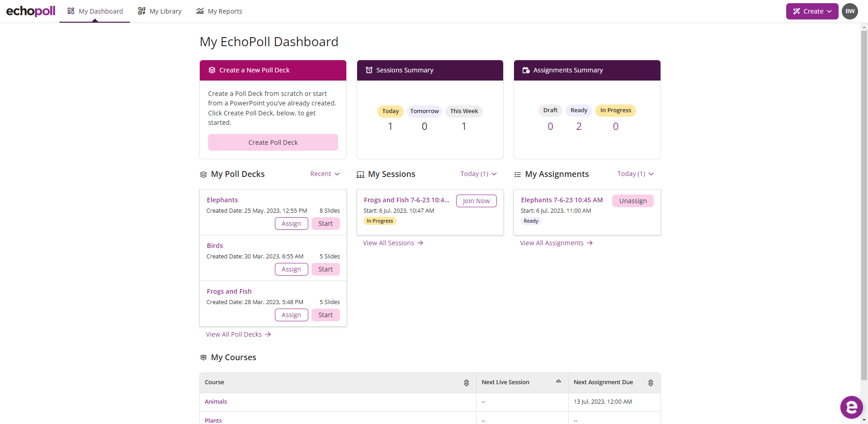This screenshot has height=424, width=868.
Task: Click the page vertical scrollbar
Action: pos(864,205)
